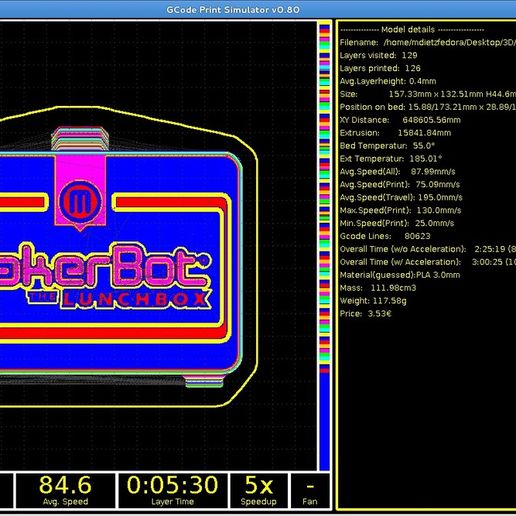Click 'Bed Temperatur: 55.0°' line
This screenshot has height=516, width=516.
pos(387,146)
